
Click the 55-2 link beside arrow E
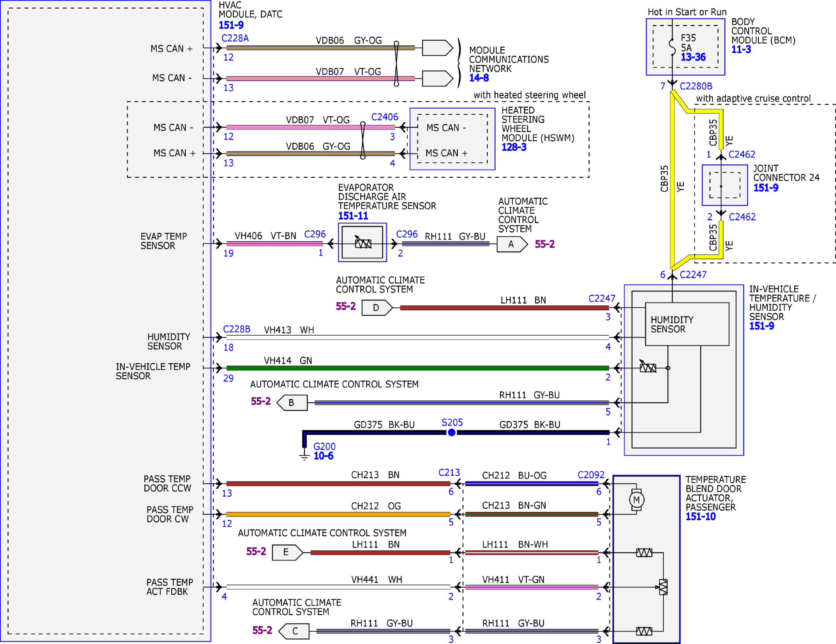256,551
